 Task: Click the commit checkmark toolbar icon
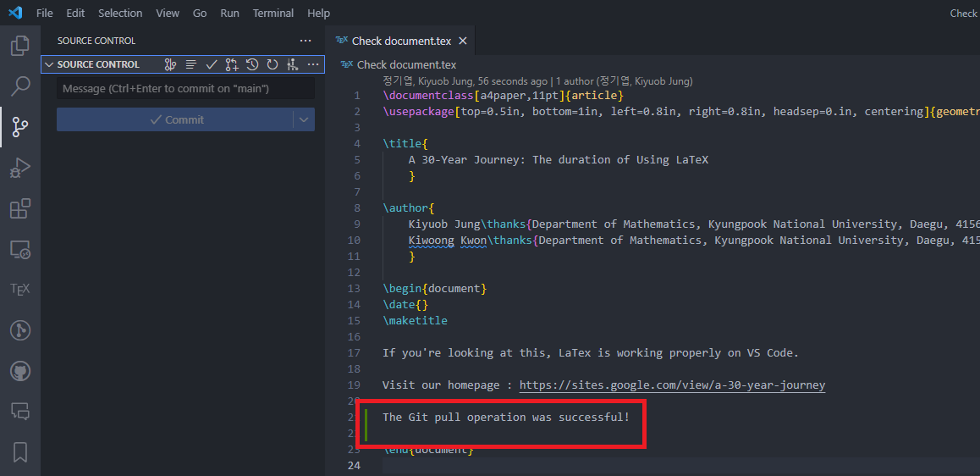click(x=212, y=64)
